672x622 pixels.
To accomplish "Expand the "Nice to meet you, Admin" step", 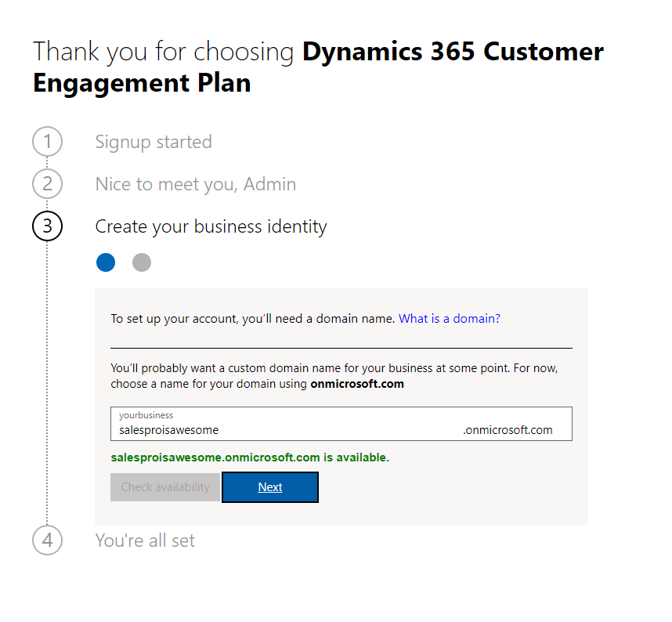I will [x=196, y=184].
